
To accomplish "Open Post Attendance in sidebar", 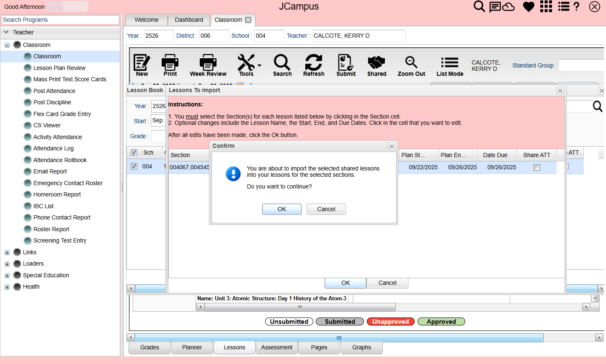I will pyautogui.click(x=54, y=91).
